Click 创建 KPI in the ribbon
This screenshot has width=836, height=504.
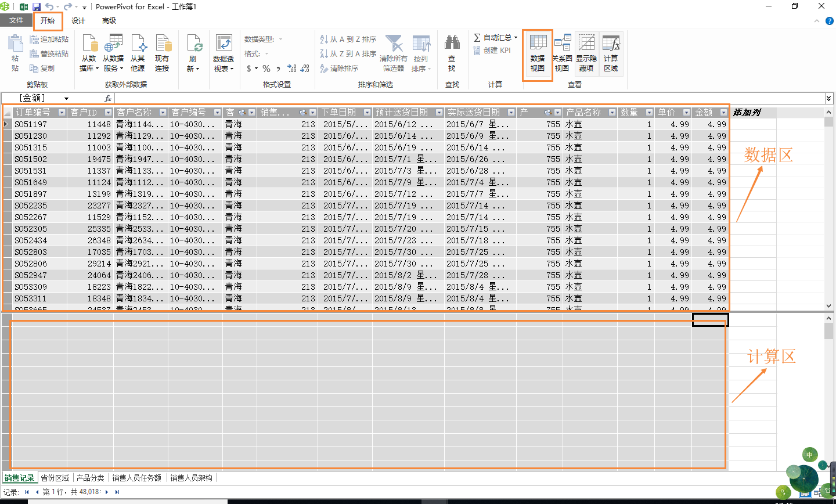[492, 51]
